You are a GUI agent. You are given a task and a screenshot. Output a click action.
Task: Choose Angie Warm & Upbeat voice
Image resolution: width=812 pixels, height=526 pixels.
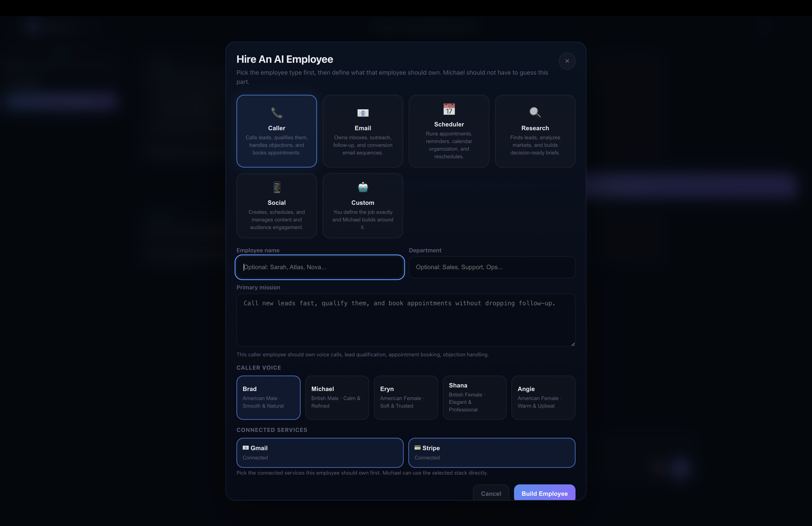click(x=543, y=397)
